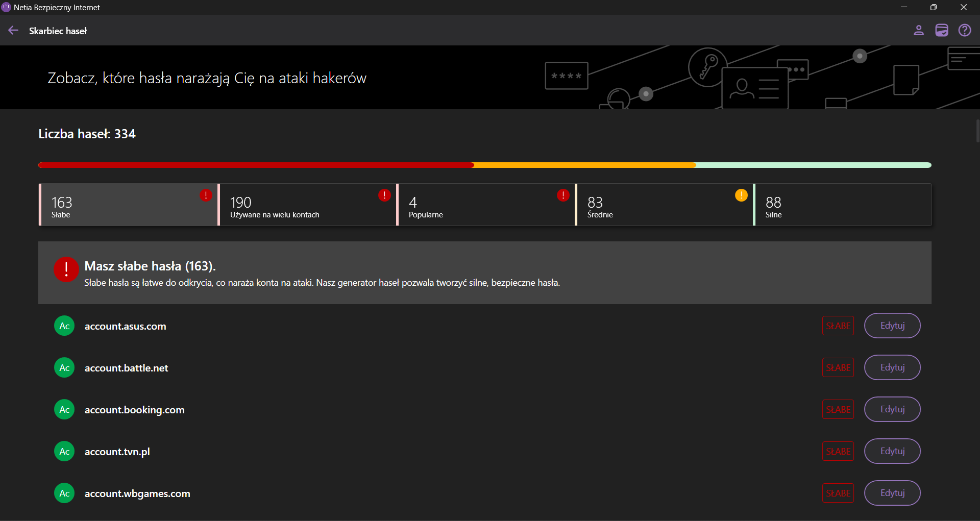Click the green Ac icon for account.asus.com
The image size is (980, 521).
click(64, 326)
